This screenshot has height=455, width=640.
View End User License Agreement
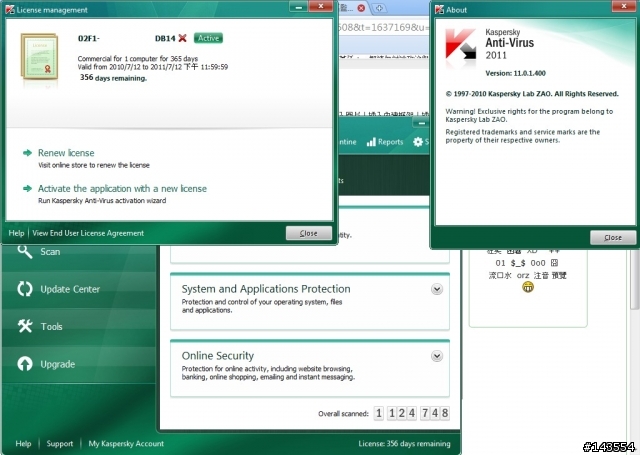tap(88, 233)
